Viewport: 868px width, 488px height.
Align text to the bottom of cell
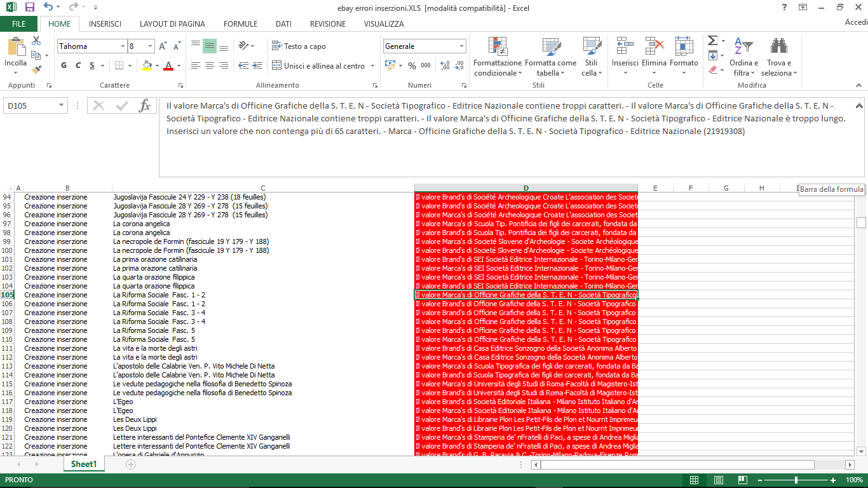224,46
